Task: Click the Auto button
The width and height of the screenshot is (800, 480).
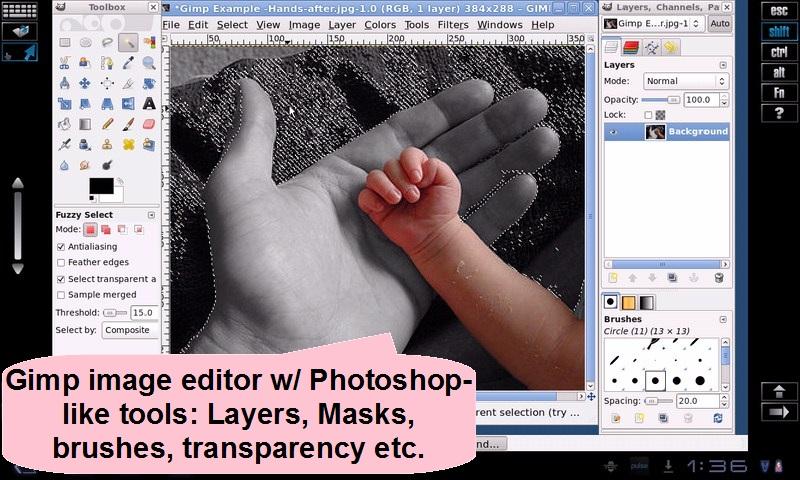Action: [720, 23]
